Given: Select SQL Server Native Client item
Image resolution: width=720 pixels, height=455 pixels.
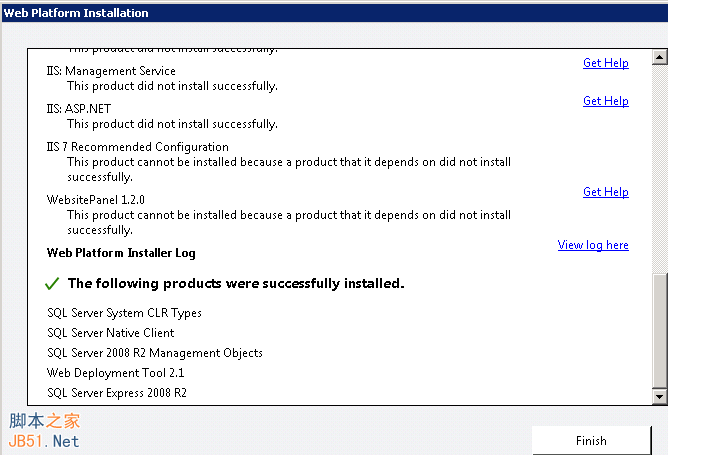Looking at the screenshot, I should pos(110,333).
